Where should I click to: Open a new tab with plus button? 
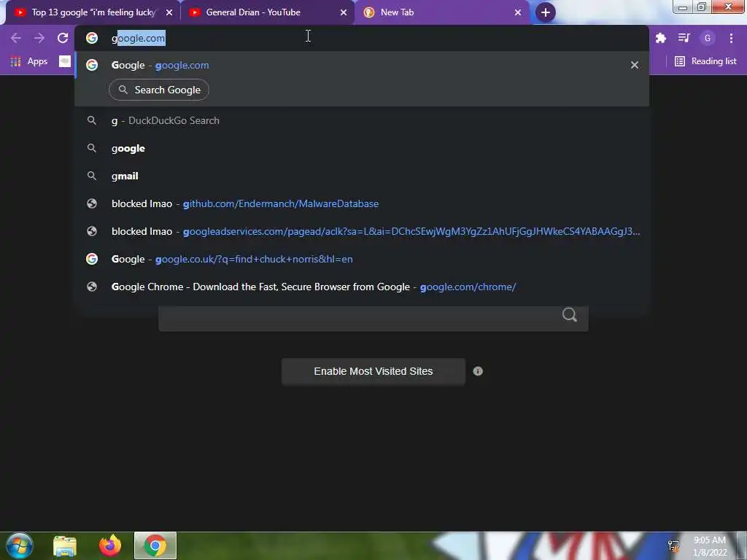tap(546, 12)
